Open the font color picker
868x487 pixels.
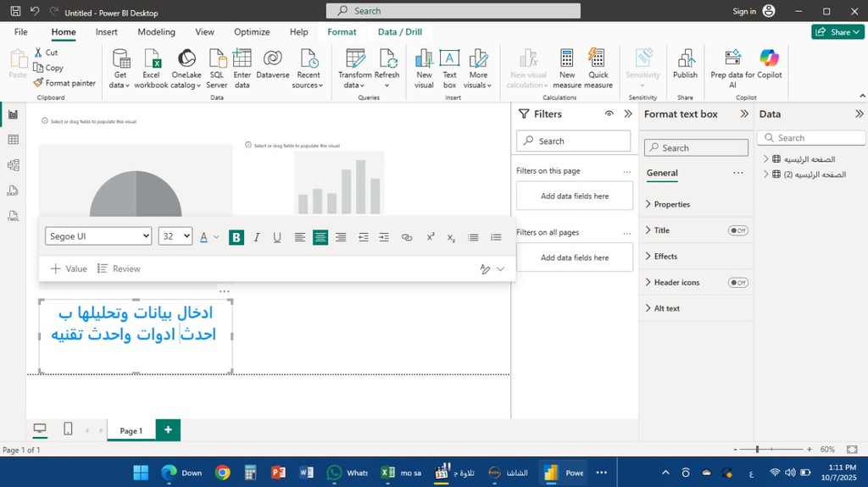tap(209, 238)
